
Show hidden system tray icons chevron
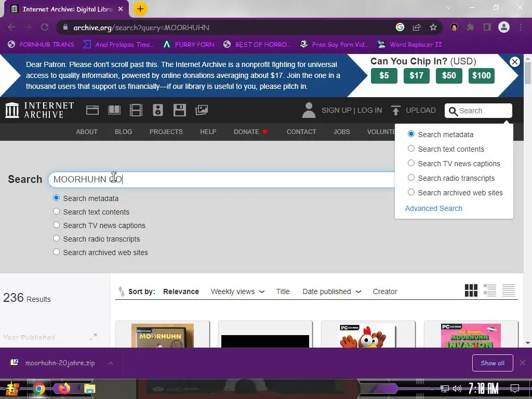point(432,389)
